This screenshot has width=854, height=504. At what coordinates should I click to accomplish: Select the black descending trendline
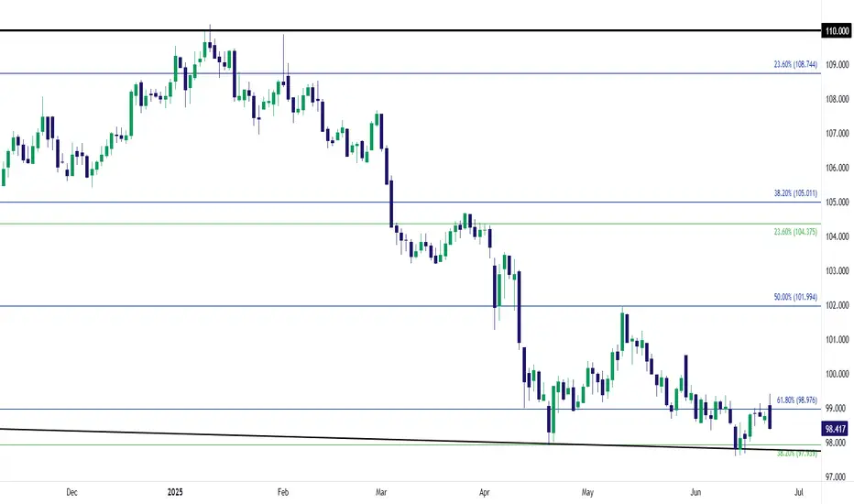click(x=409, y=439)
